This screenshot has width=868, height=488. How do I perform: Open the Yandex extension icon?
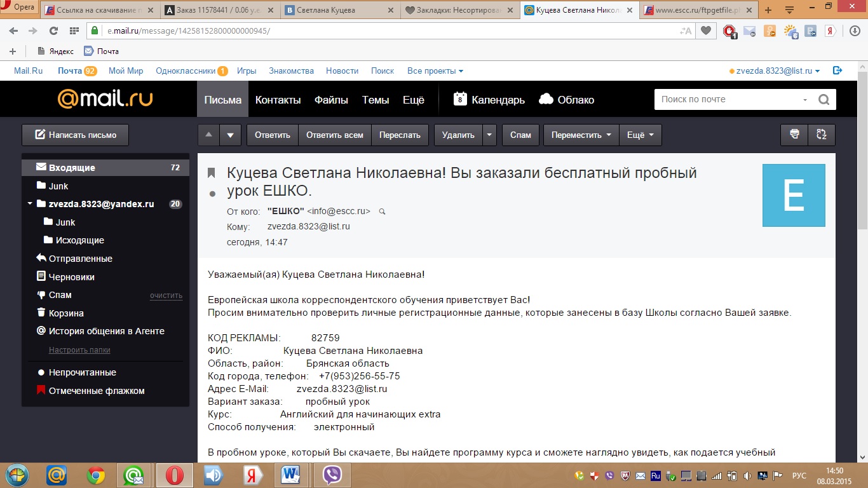829,30
